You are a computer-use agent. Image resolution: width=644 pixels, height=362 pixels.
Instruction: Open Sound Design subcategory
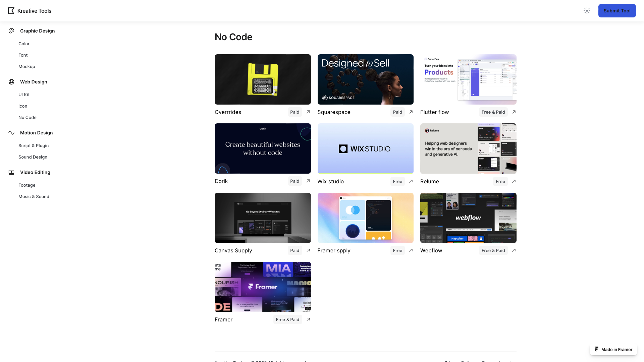coord(33,157)
